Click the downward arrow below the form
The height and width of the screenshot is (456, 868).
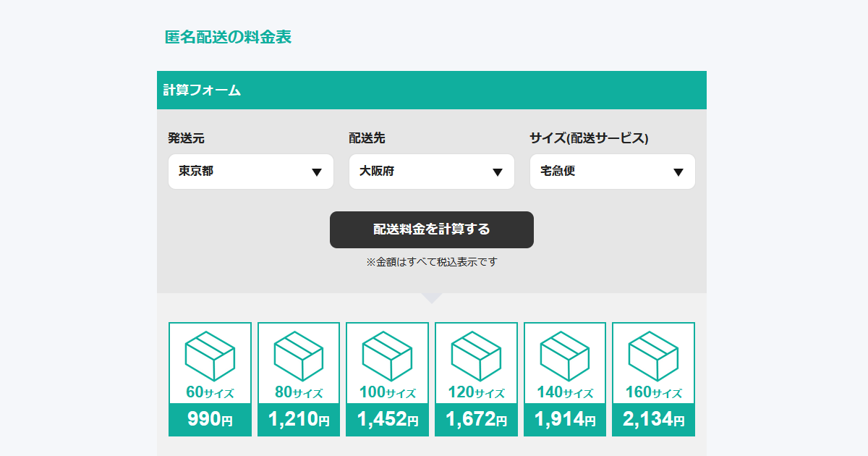click(432, 297)
